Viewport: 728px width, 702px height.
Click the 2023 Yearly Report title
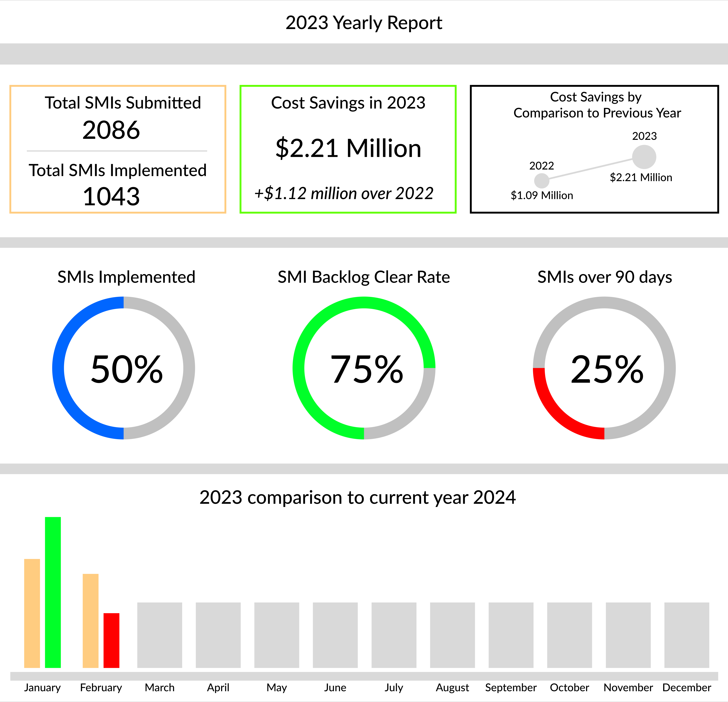click(364, 23)
